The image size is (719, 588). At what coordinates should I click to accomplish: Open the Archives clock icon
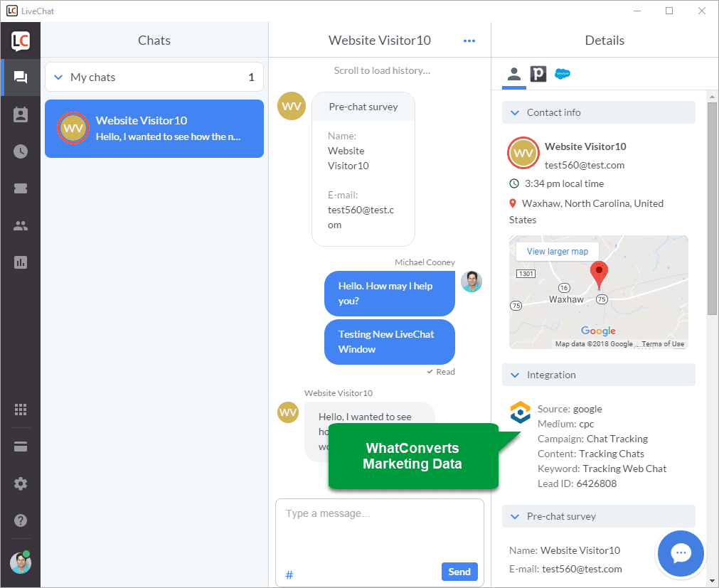coord(21,151)
